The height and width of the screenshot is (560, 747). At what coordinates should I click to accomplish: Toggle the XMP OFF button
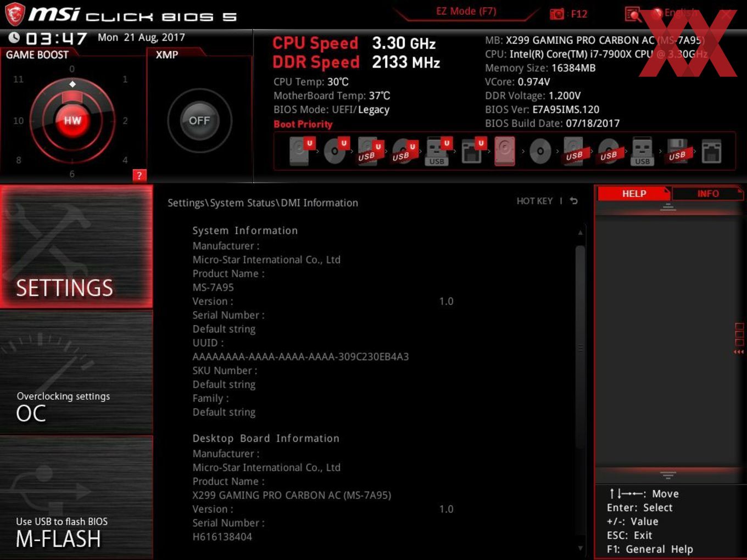coord(199,120)
